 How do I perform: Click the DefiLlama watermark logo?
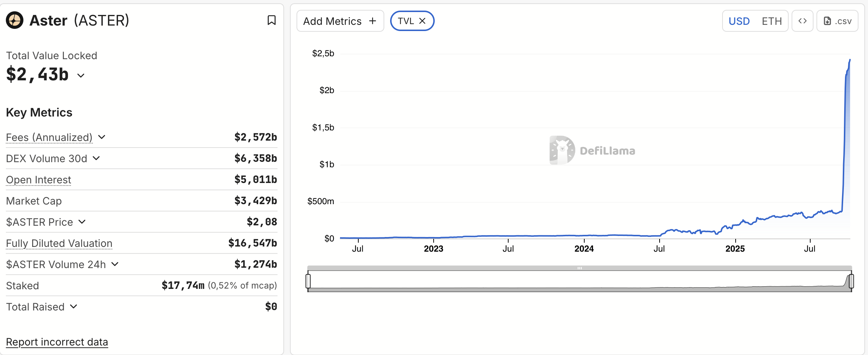click(x=562, y=150)
